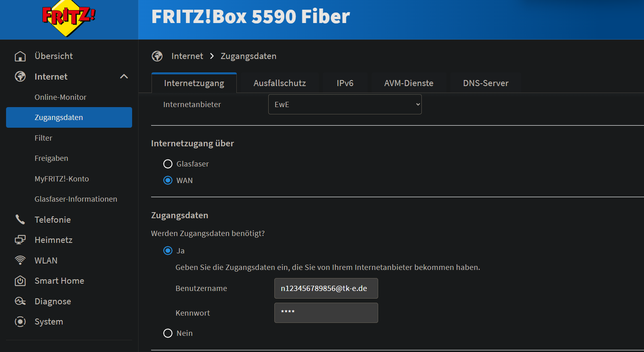Click the Internetzugang über heading
644x352 pixels.
pos(192,143)
